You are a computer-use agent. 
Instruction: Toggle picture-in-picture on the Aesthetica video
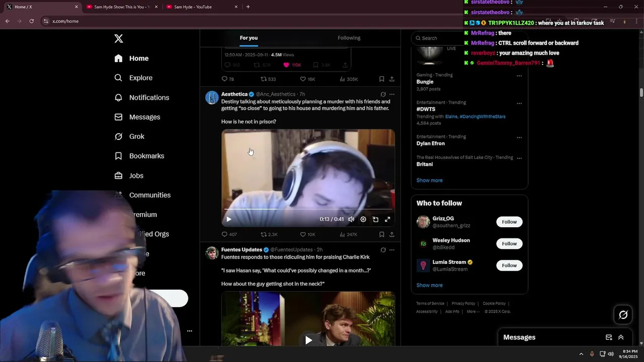click(375, 219)
